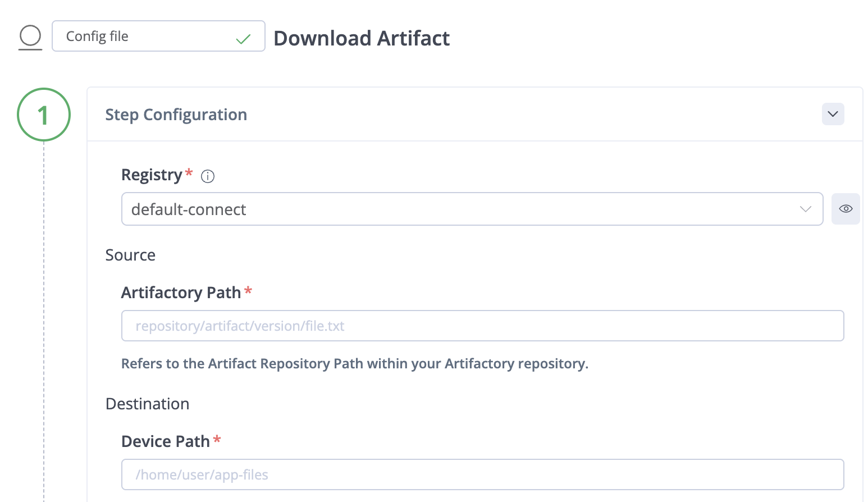Focus the Device Path input field
Image resolution: width=868 pixels, height=502 pixels.
[482, 474]
